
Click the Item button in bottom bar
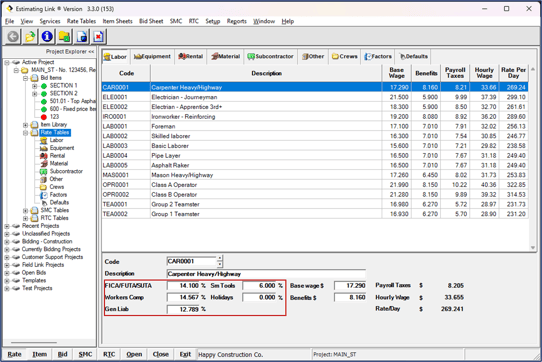click(39, 354)
